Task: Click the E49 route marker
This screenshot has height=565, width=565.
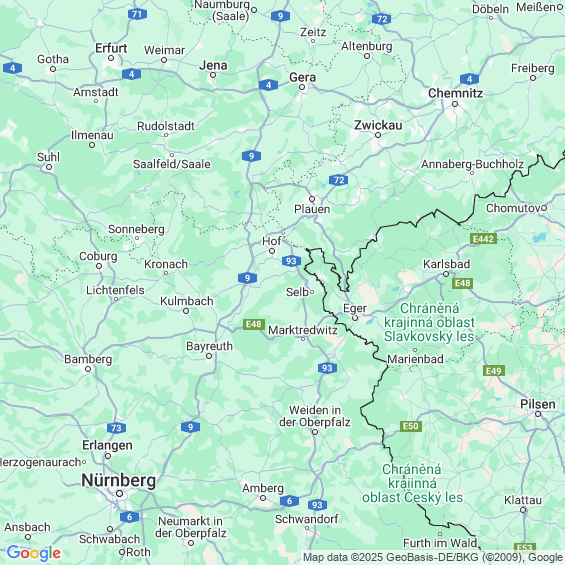Action: 494,370
